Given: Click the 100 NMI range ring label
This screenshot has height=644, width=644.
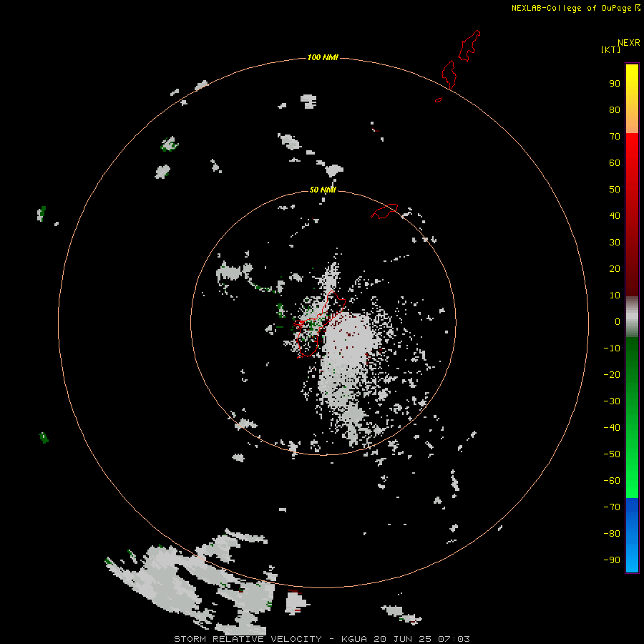Looking at the screenshot, I should 323,57.
